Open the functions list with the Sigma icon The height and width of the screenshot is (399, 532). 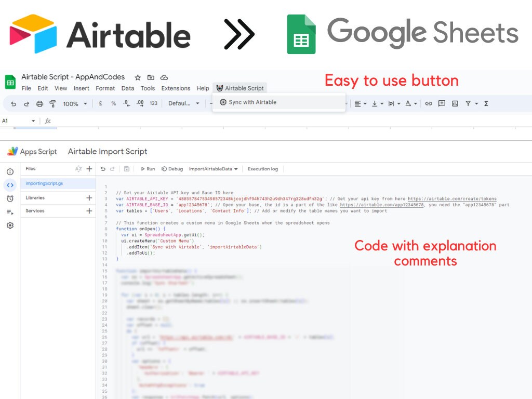click(486, 103)
